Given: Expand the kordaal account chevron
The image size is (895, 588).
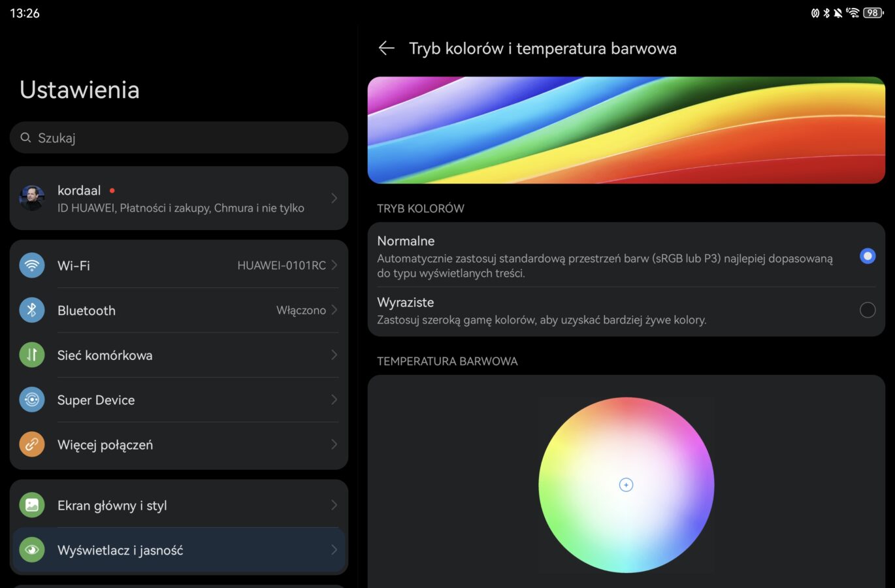Looking at the screenshot, I should point(334,198).
